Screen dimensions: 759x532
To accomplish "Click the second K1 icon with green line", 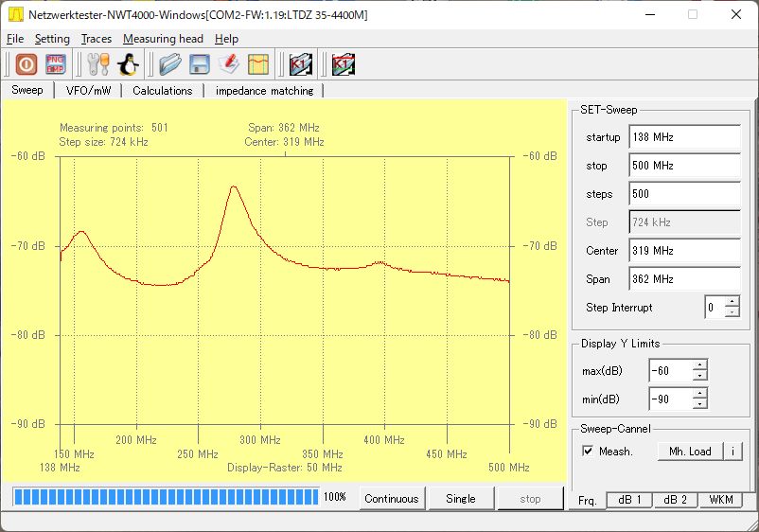I will coord(344,64).
